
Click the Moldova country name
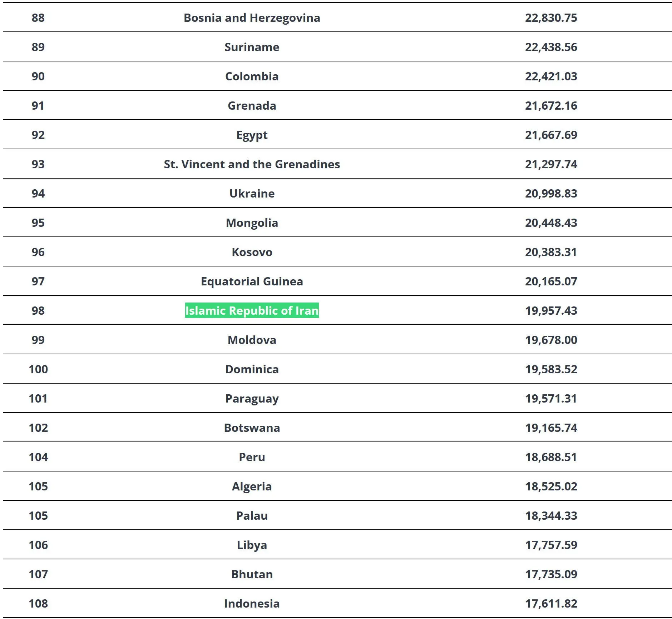(252, 340)
